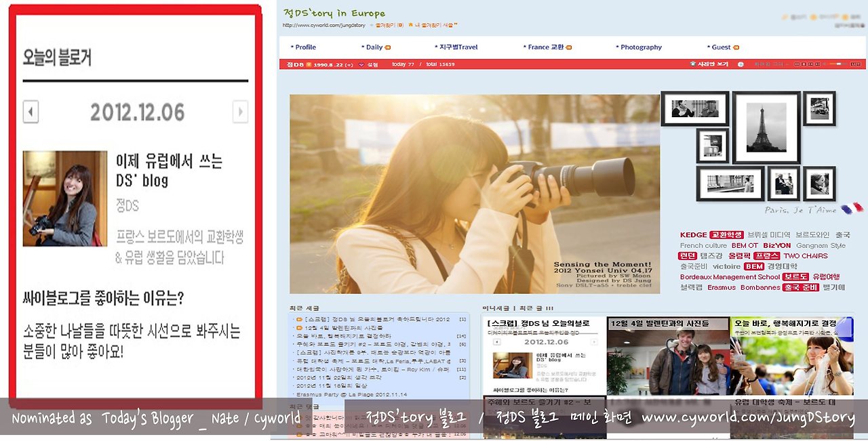868x441 pixels.
Task: Open the wide framed street scene photo
Action: tap(730, 184)
